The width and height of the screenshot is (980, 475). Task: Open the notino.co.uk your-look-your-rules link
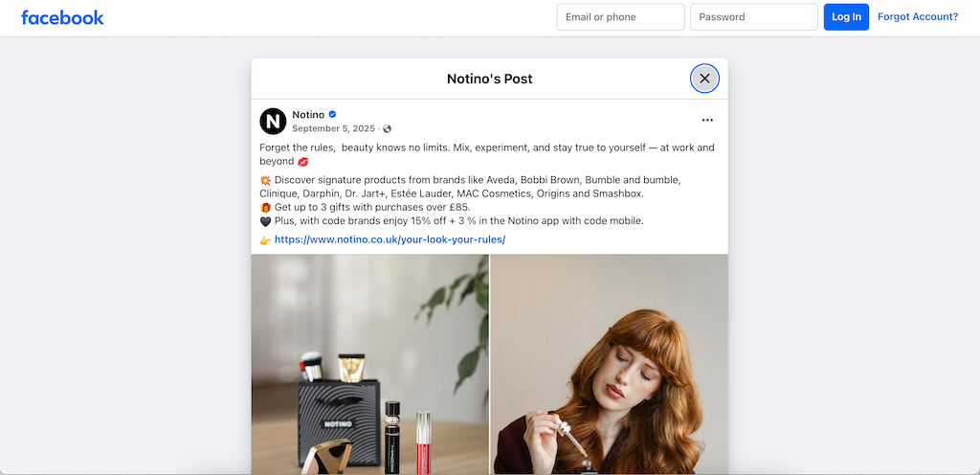[390, 239]
